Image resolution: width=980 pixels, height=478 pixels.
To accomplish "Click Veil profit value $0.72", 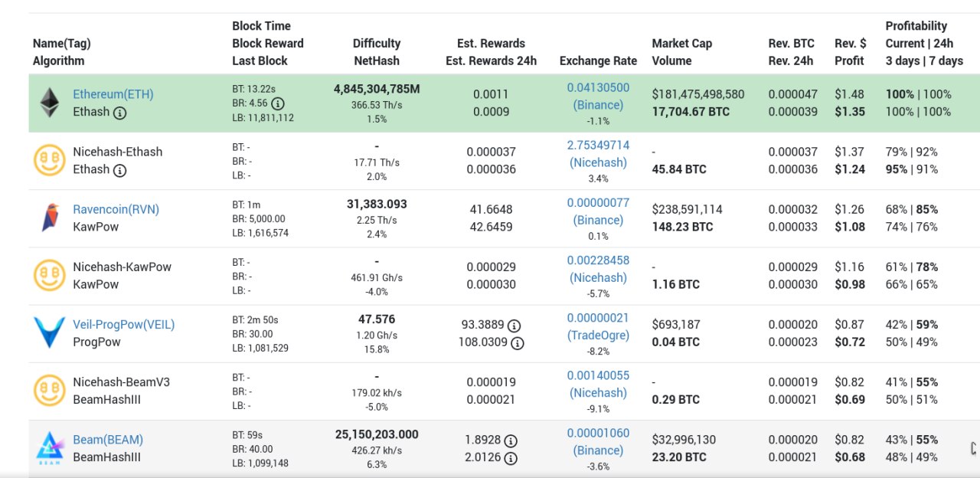I will pyautogui.click(x=850, y=342).
